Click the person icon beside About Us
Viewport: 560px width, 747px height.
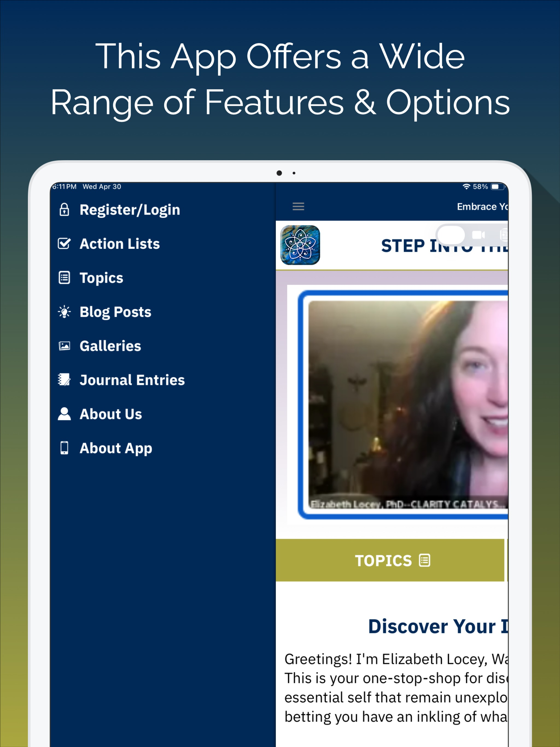(x=64, y=414)
